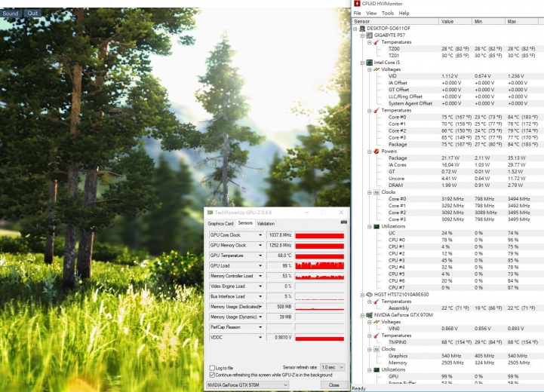Collapse the Powers section expander
Viewport: 544px width, 392px height.
click(x=370, y=152)
